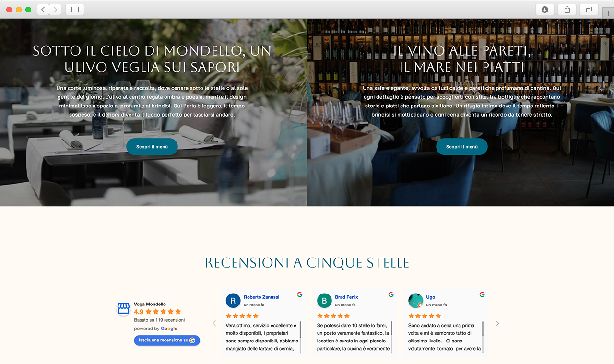Open a new tab with plus icon
Image resolution: width=614 pixels, height=364 pixels.
[x=608, y=13]
